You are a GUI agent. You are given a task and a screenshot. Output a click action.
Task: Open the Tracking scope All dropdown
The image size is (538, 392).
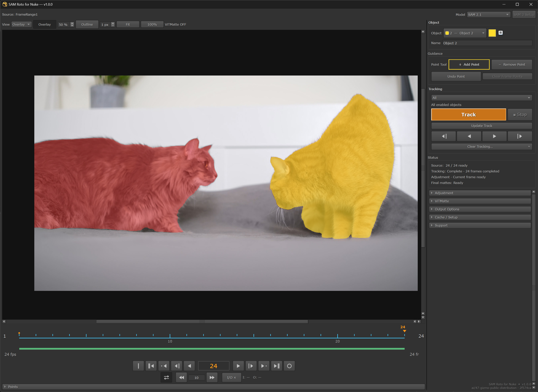(x=482, y=98)
